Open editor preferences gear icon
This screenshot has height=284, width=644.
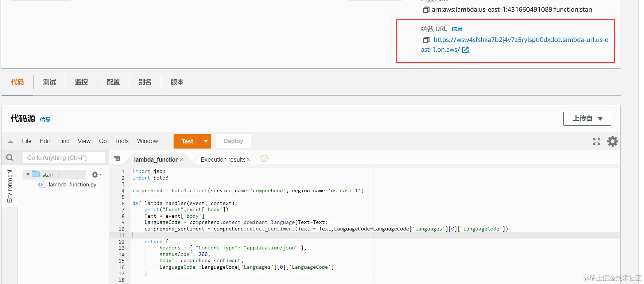click(x=613, y=141)
